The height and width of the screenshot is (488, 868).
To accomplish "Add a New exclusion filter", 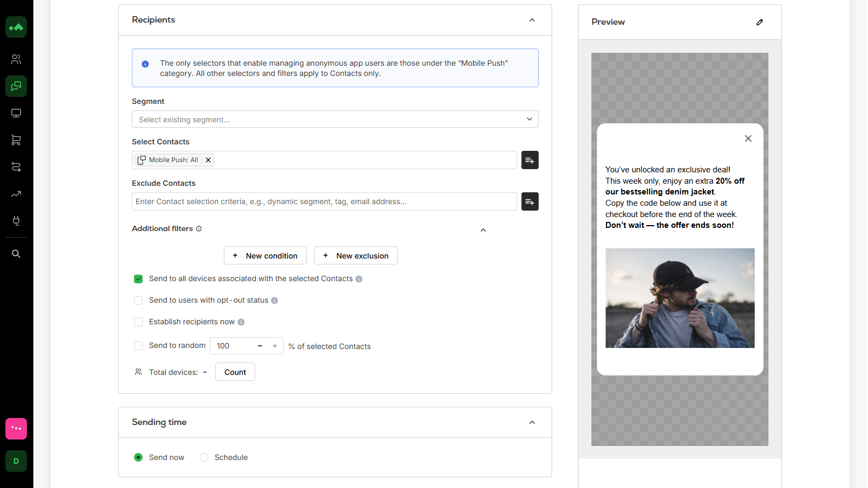I will 356,255.
